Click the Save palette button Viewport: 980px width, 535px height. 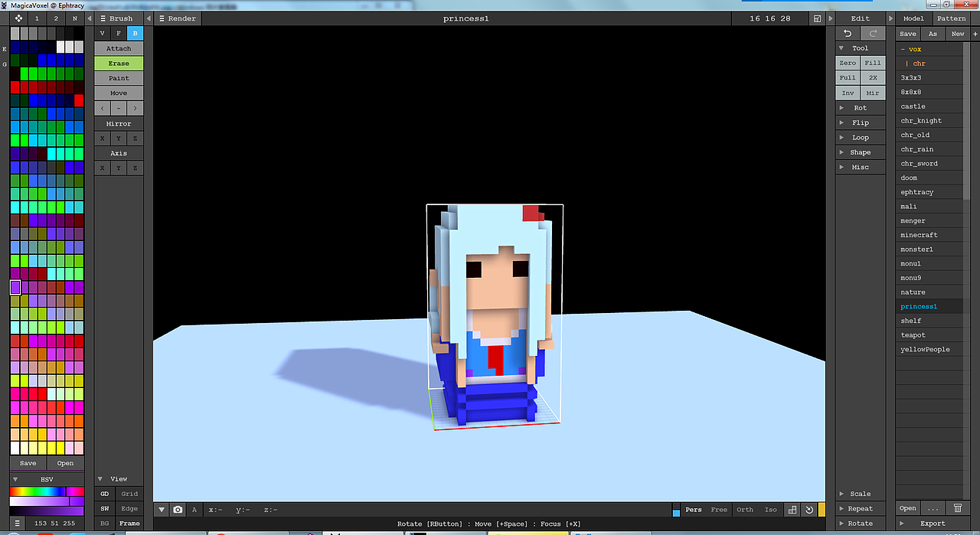tap(28, 462)
